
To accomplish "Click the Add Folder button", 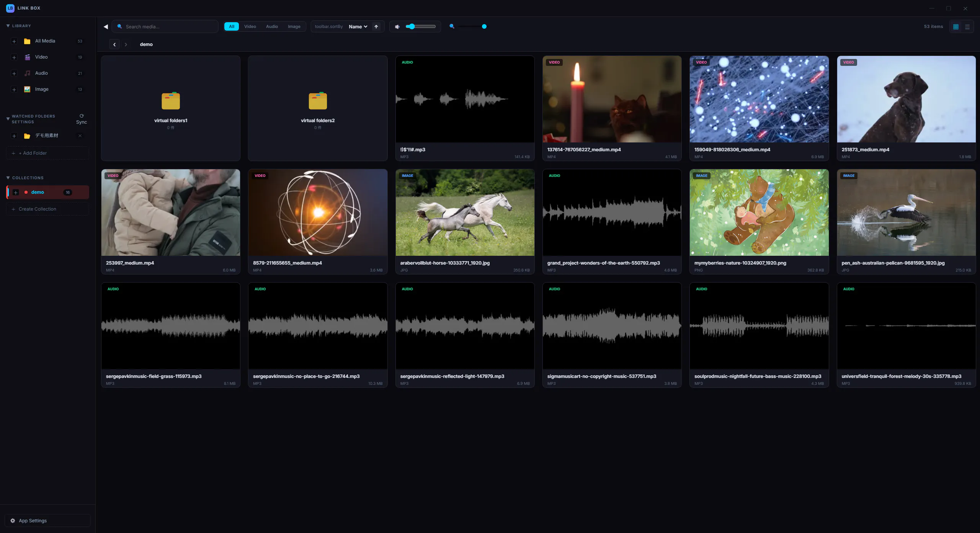I will coord(48,153).
